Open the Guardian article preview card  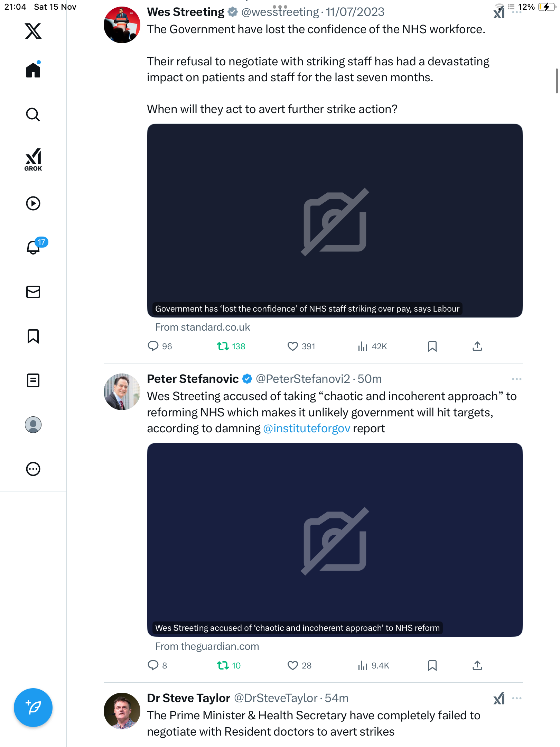pos(335,539)
